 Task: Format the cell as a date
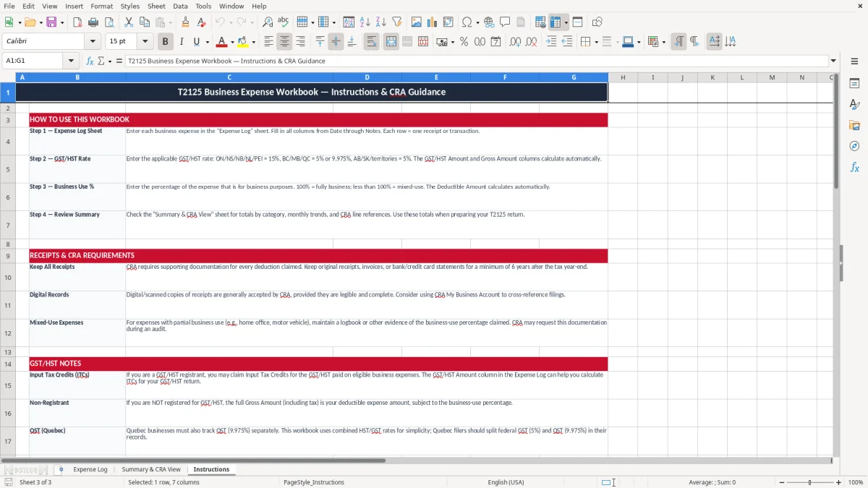[495, 42]
